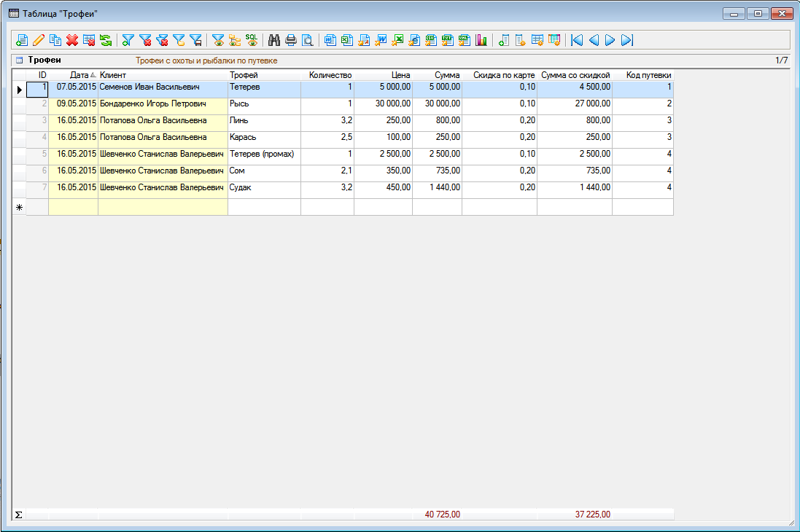
Task: Click the pencil edit record icon
Action: click(39, 41)
